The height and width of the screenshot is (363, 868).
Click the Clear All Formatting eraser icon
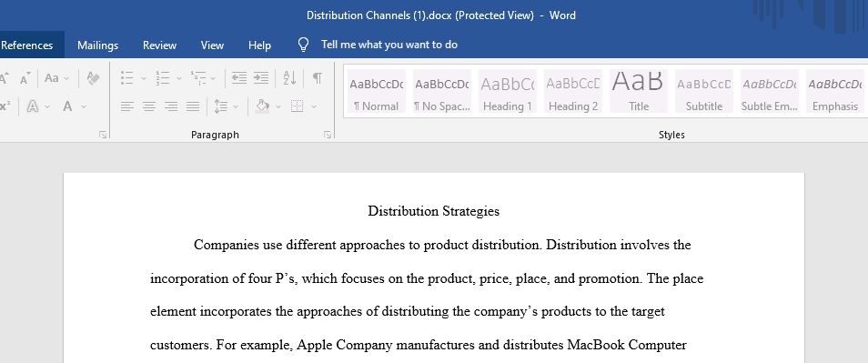[x=93, y=78]
